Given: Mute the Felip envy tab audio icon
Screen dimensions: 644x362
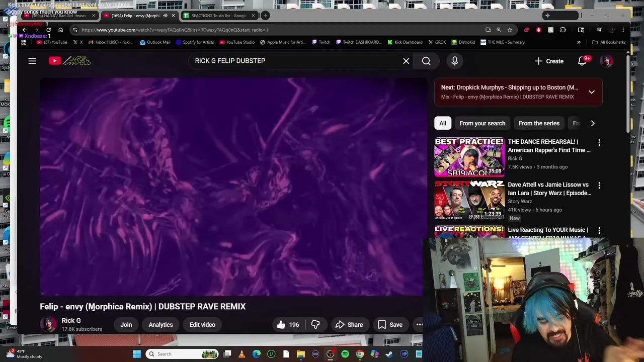Looking at the screenshot, I should (165, 16).
